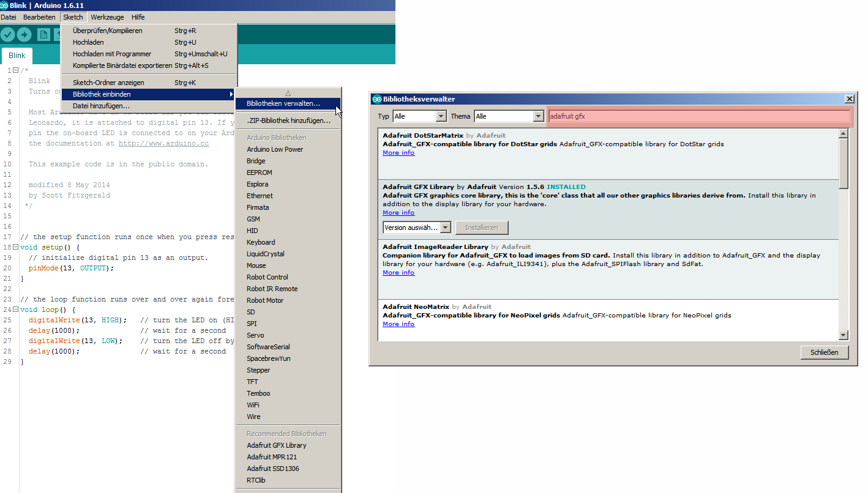Click the Schließen button
This screenshot has width=868, height=493.
[x=824, y=352]
